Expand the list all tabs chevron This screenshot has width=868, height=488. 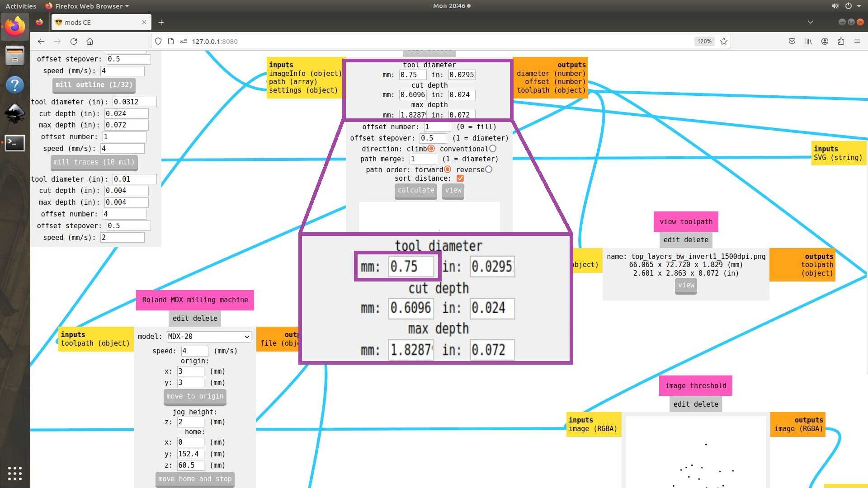[810, 22]
